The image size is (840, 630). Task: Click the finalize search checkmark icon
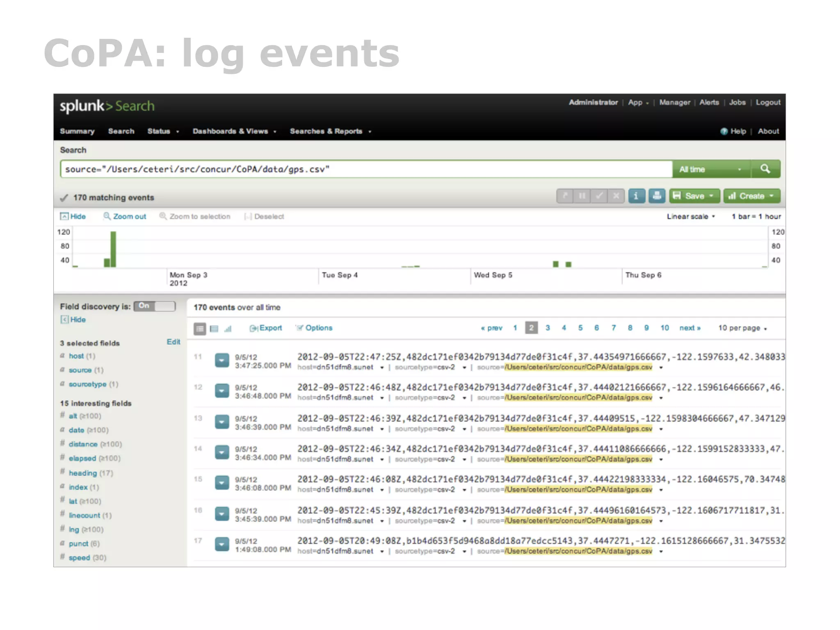coord(599,196)
